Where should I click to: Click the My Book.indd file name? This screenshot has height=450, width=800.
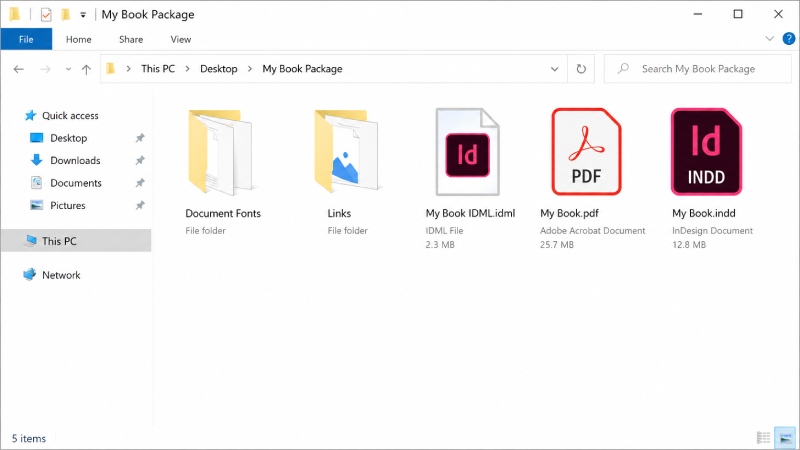[x=704, y=213]
